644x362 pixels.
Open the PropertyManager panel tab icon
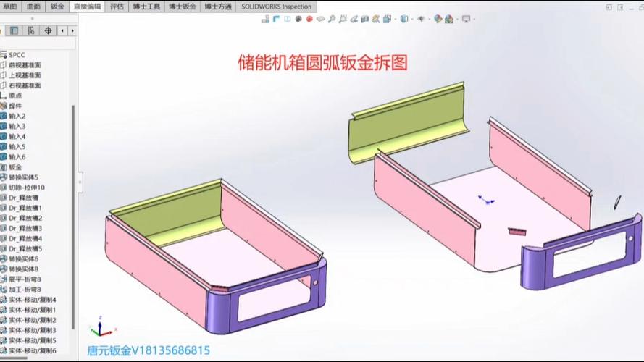tap(14, 31)
